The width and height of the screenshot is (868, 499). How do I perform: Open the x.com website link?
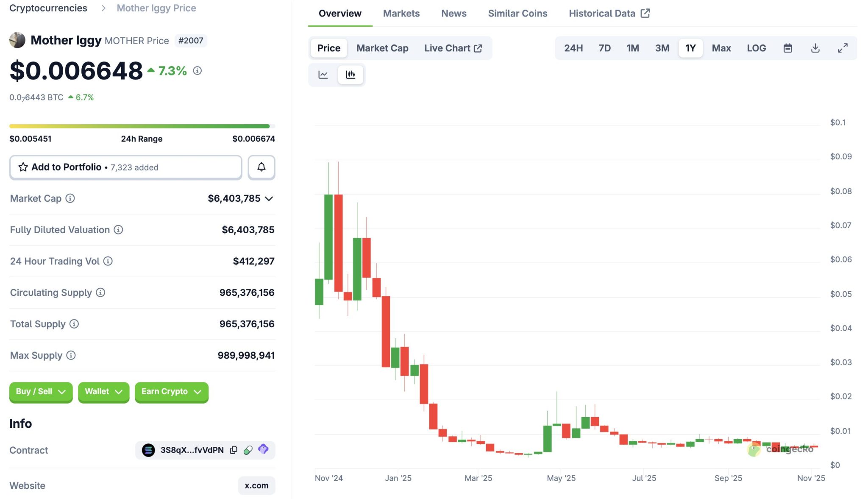pyautogui.click(x=256, y=485)
